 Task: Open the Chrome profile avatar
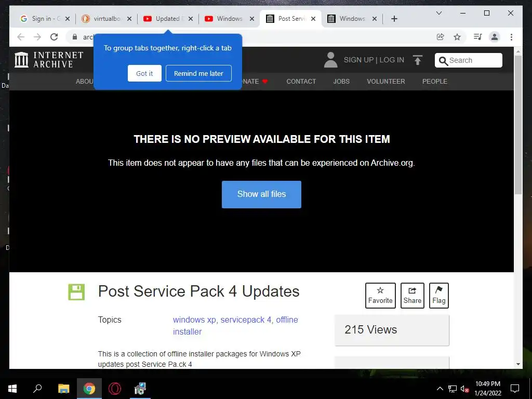pyautogui.click(x=495, y=37)
